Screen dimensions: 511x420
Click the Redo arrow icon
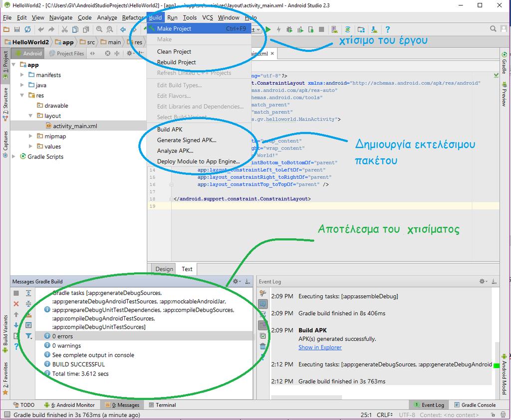(51, 29)
